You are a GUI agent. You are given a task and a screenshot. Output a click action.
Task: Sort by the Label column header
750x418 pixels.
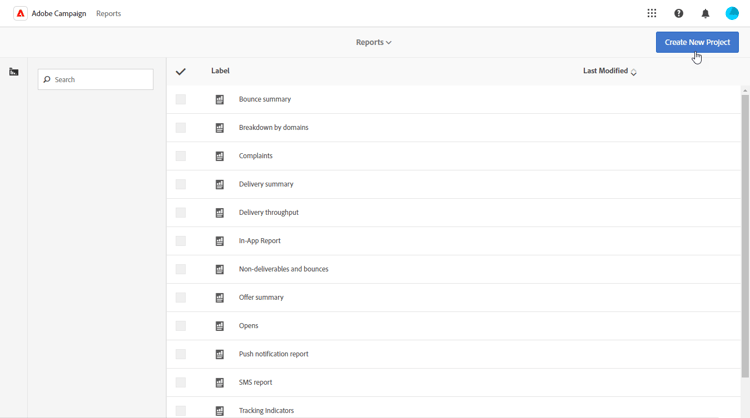220,71
